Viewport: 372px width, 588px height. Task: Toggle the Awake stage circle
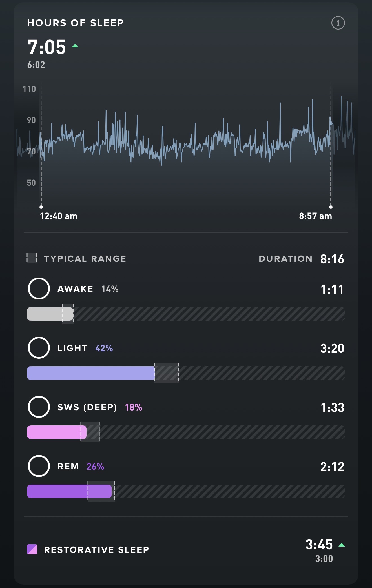pyautogui.click(x=39, y=289)
